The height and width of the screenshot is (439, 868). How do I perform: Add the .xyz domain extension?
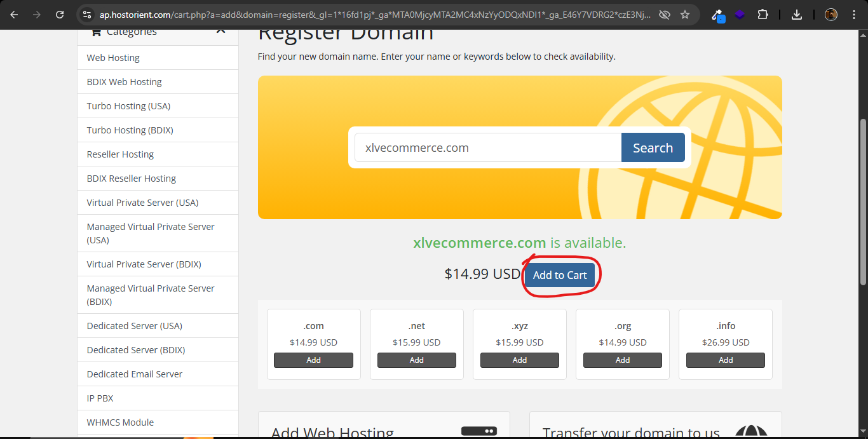click(519, 360)
